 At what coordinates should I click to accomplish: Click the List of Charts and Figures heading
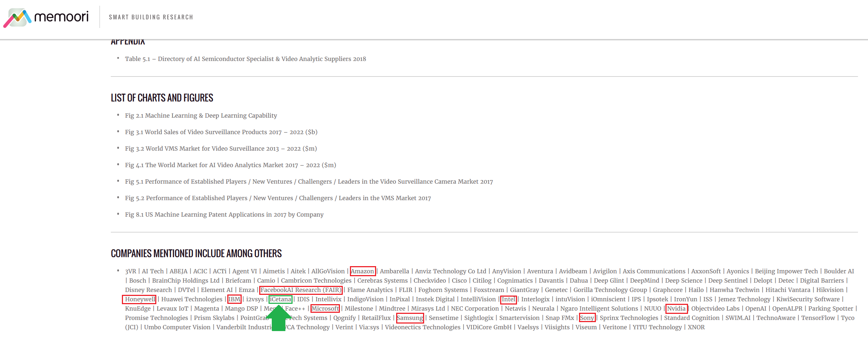pyautogui.click(x=162, y=98)
